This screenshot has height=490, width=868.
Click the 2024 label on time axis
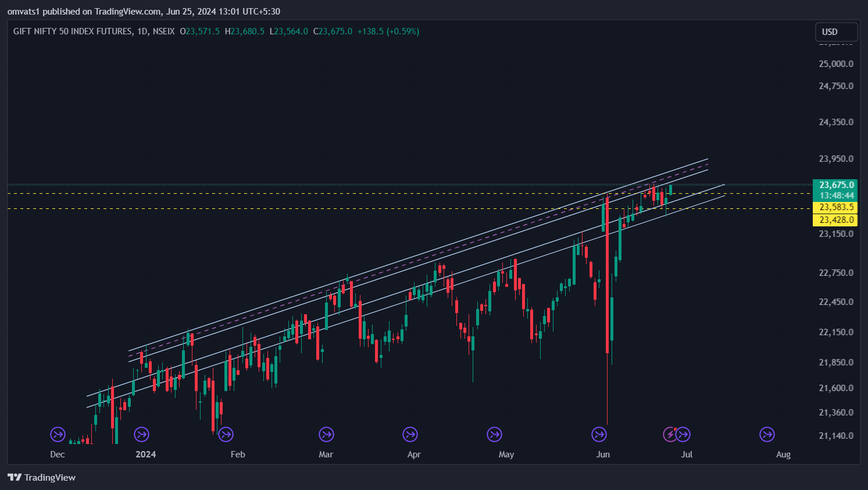[146, 455]
